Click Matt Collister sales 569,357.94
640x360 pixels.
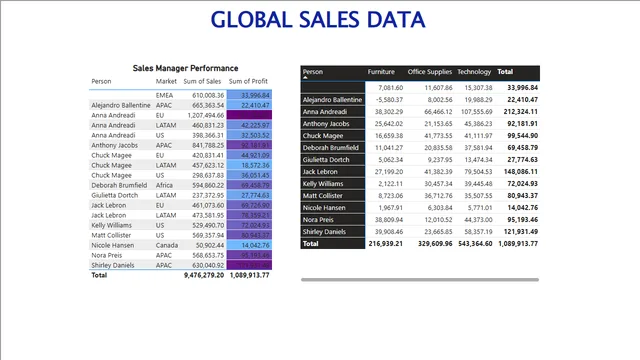pos(208,236)
